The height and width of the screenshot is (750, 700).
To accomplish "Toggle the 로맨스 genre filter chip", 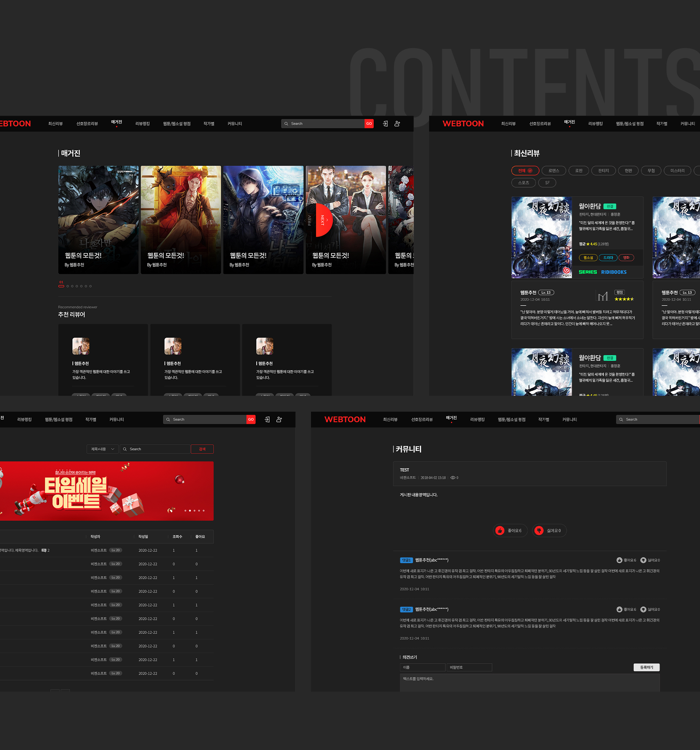I will [554, 170].
